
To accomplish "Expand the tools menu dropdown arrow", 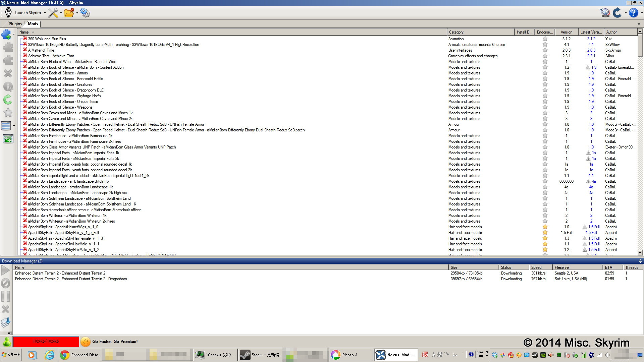I will [61, 13].
